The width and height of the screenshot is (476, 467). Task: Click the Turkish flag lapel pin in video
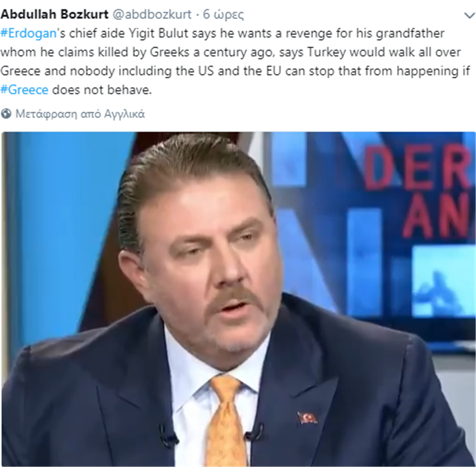(307, 418)
